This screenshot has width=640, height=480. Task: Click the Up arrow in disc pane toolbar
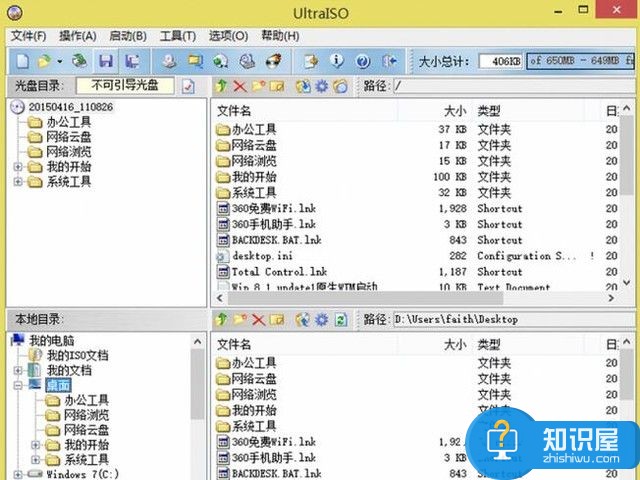tap(221, 86)
